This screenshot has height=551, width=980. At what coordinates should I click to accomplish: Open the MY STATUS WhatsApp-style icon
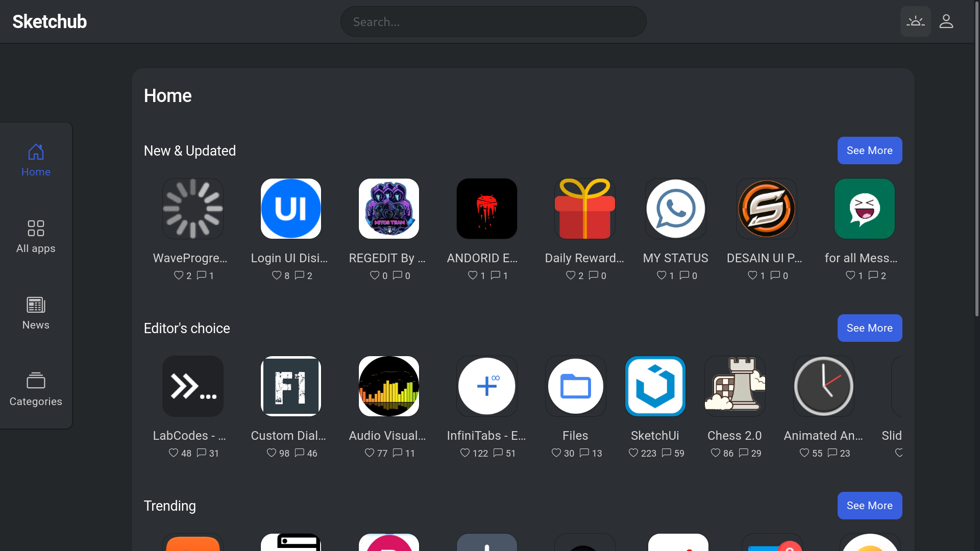[x=676, y=209]
